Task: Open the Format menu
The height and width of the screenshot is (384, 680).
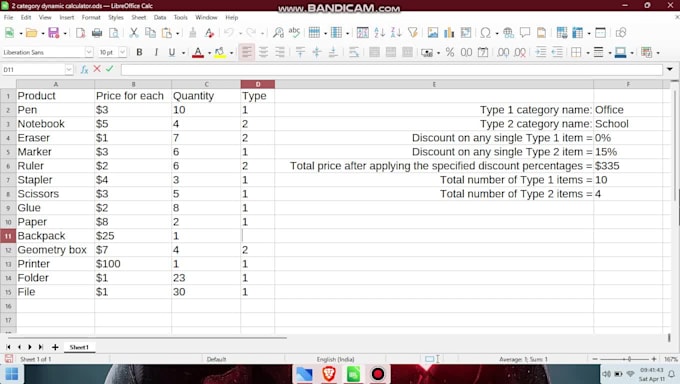Action: tap(91, 17)
